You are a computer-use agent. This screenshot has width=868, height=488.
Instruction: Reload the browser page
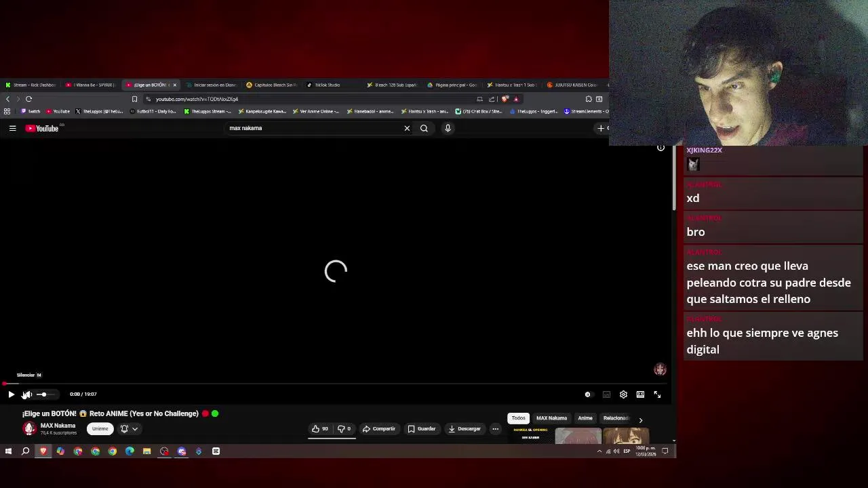(28, 99)
